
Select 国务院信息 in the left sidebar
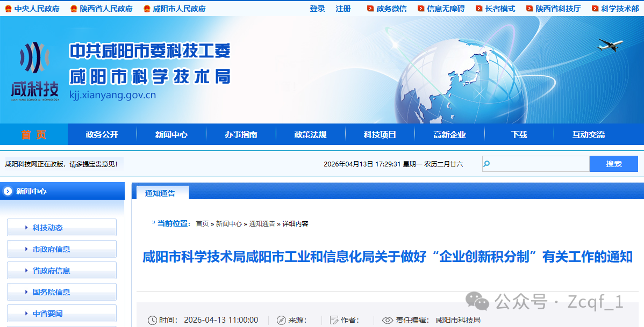[61, 292]
